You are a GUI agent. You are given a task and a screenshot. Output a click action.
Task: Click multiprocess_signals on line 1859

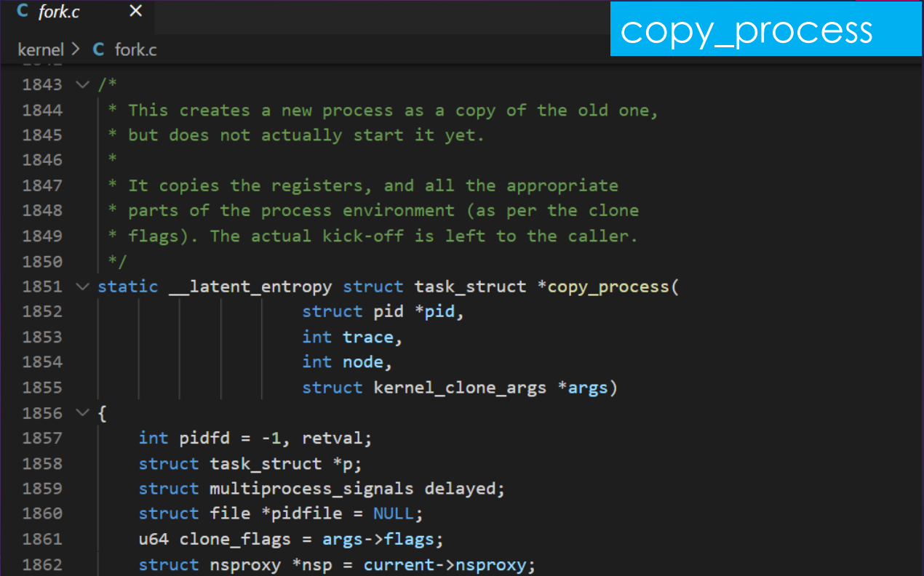pos(311,489)
